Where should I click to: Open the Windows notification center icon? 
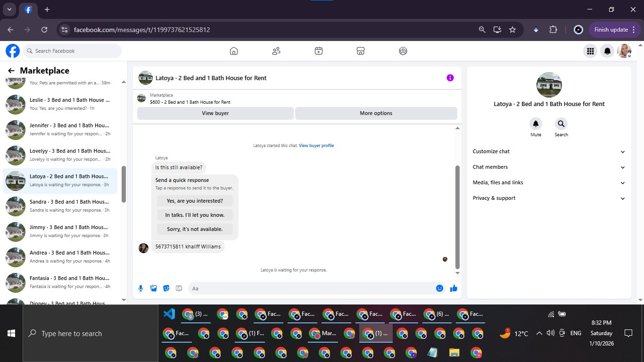pyautogui.click(x=628, y=333)
